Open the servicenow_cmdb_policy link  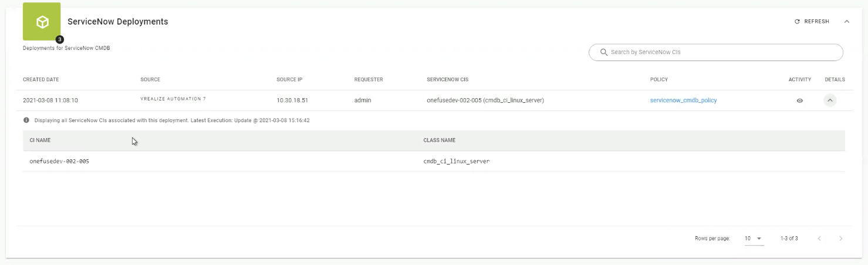(x=683, y=100)
